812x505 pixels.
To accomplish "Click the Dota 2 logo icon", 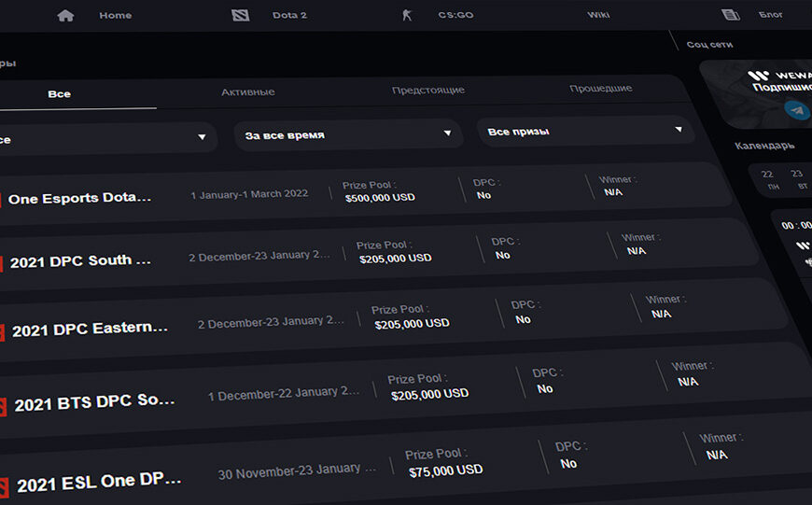I will coord(240,15).
